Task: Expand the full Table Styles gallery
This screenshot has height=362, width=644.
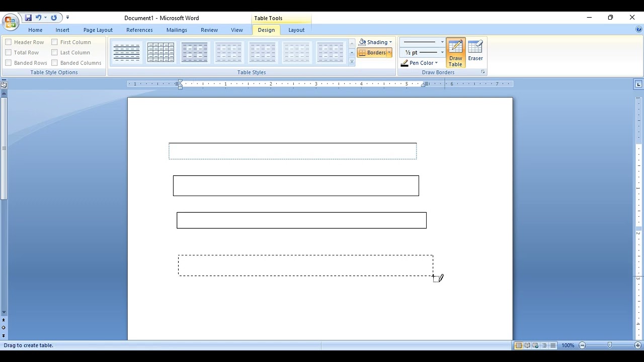Action: pos(352,62)
